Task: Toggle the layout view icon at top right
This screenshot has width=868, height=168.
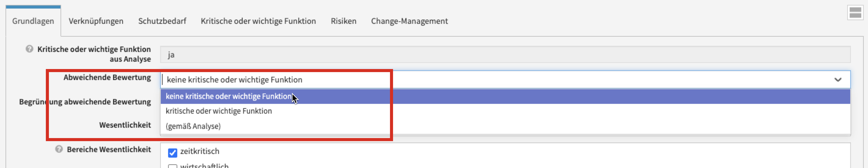Action: (855, 13)
